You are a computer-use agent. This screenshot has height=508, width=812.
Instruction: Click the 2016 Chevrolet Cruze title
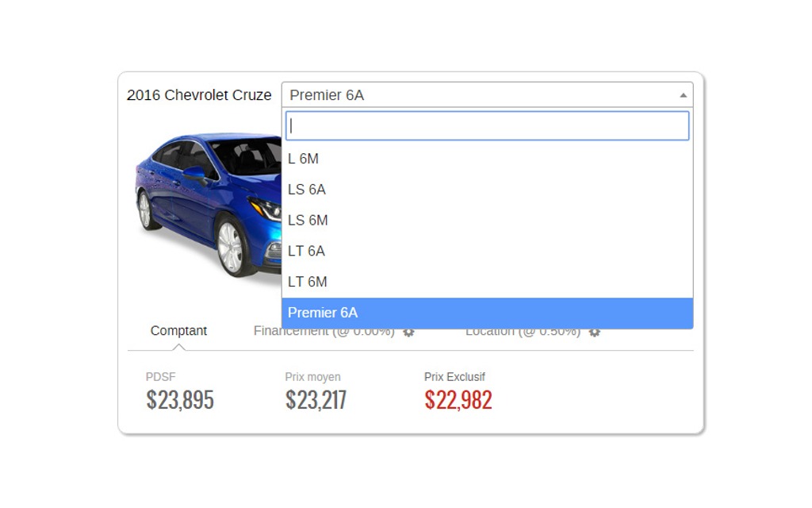pyautogui.click(x=199, y=95)
